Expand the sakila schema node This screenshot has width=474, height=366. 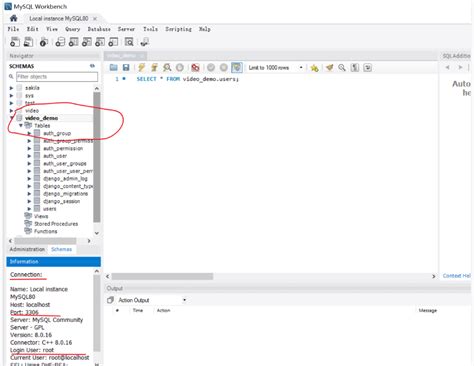(x=11, y=88)
